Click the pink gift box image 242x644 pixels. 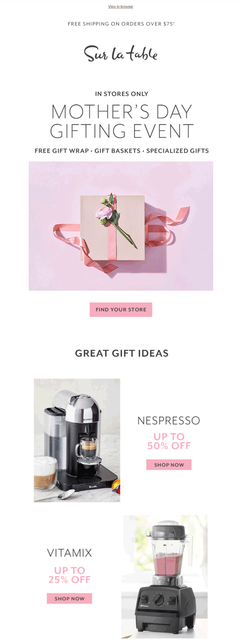tap(121, 226)
